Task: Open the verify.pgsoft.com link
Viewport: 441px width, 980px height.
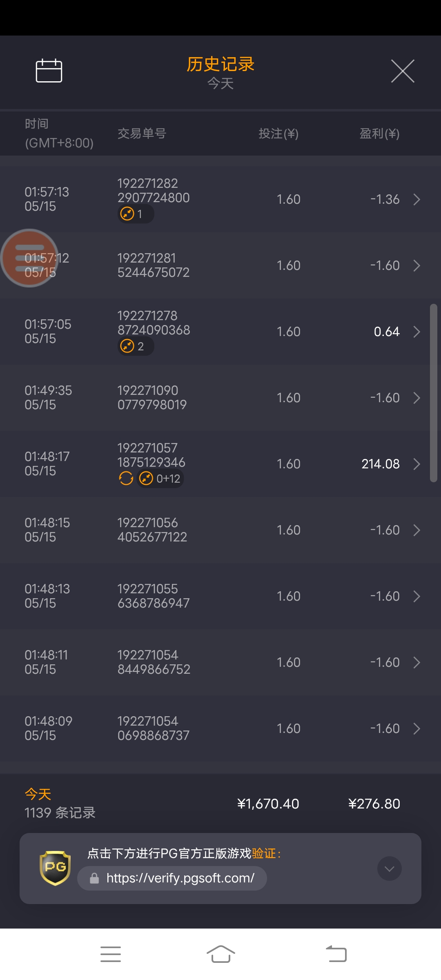Action: pos(180,878)
